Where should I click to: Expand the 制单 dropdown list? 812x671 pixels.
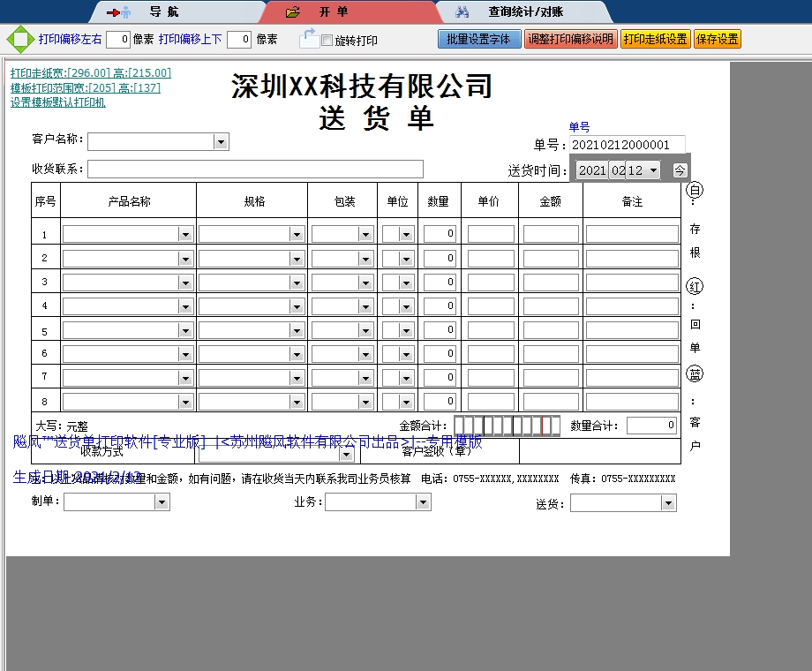162,502
